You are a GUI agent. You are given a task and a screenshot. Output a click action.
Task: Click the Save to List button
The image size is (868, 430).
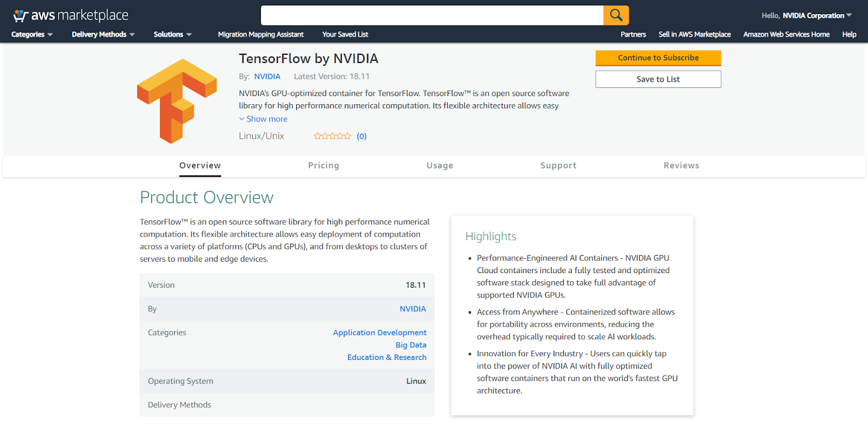[x=658, y=79]
